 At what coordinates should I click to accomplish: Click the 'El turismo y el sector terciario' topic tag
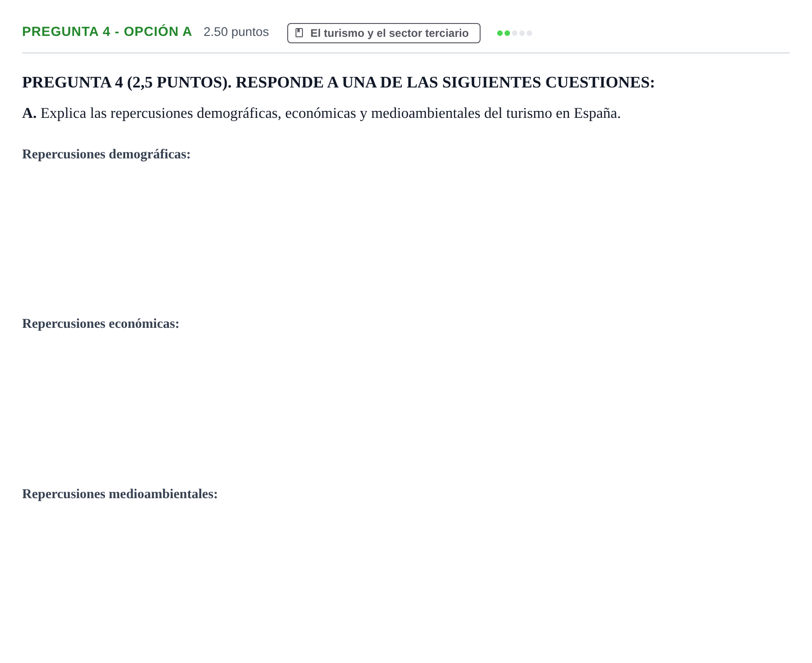383,33
